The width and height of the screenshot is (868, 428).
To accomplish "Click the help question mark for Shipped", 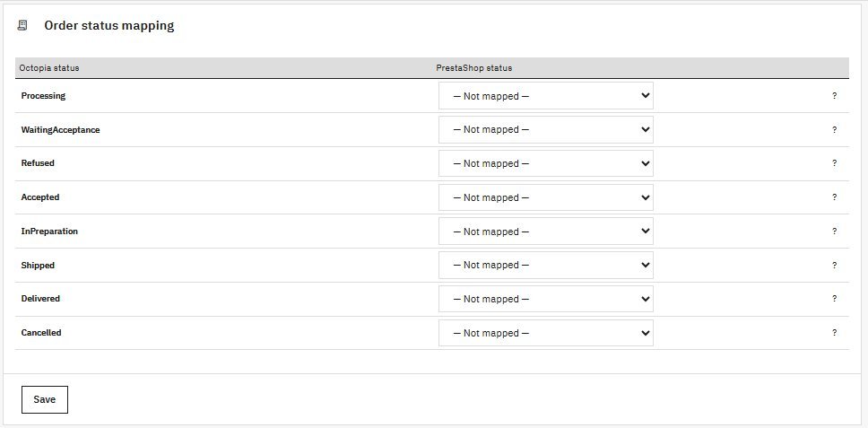I will click(x=834, y=266).
